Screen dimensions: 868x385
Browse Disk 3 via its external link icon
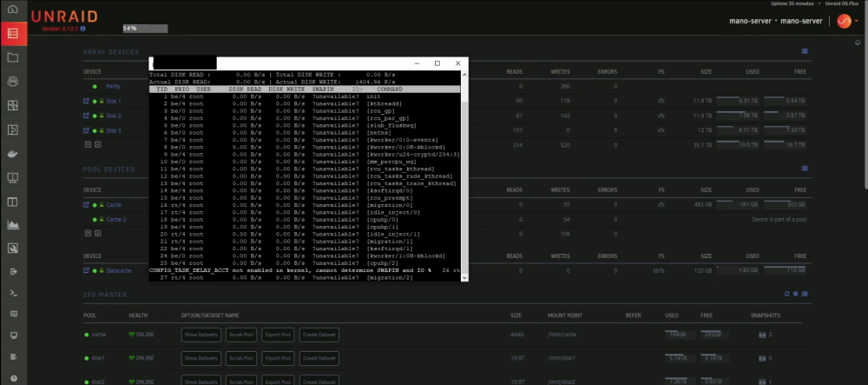tap(86, 130)
